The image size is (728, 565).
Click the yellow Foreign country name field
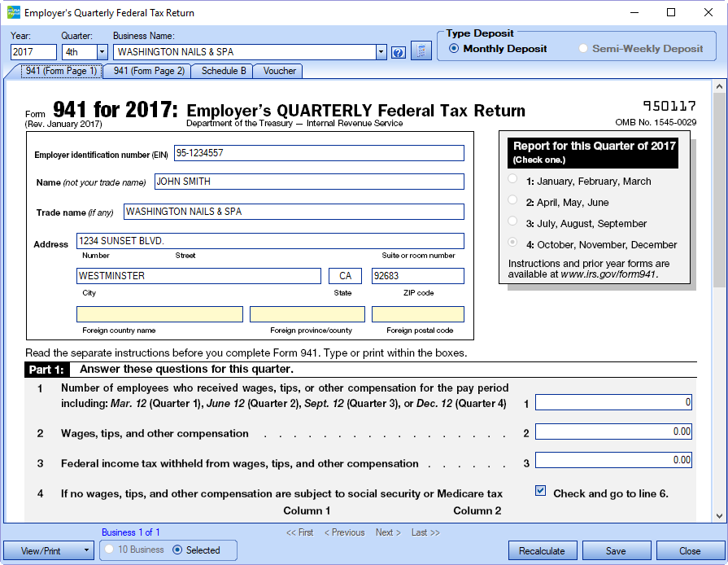(x=159, y=314)
